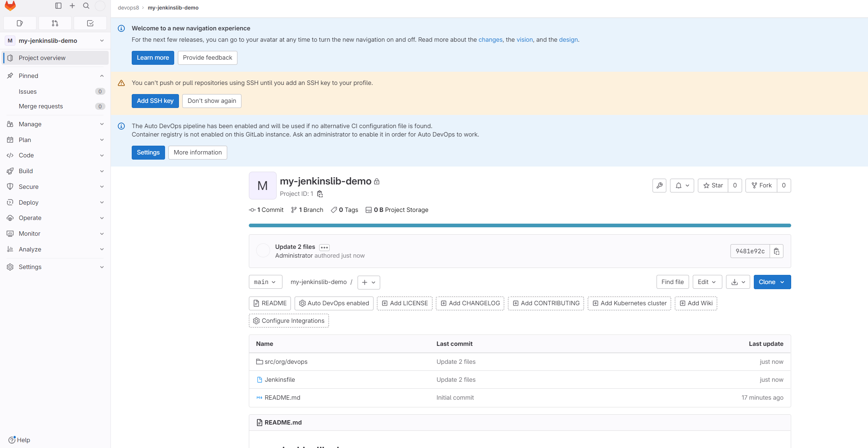Open the search icon in sidebar header
868x448 pixels.
pyautogui.click(x=86, y=6)
